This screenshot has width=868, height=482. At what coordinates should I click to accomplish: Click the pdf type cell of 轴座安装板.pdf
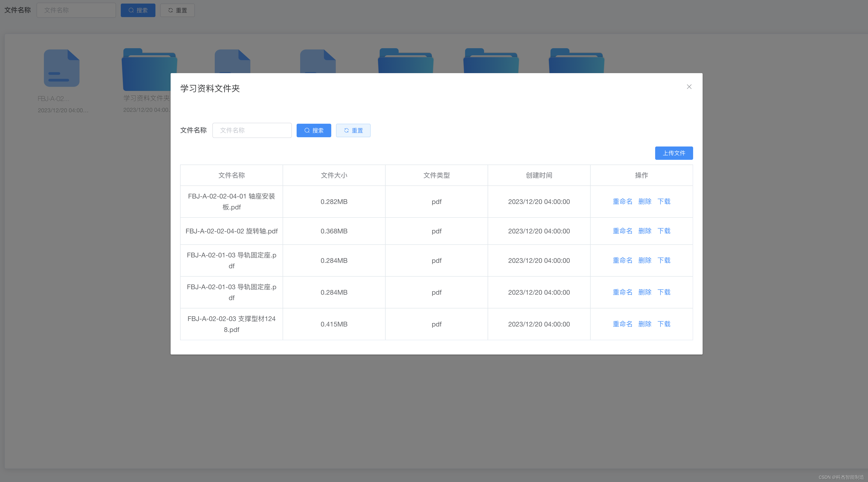pyautogui.click(x=436, y=202)
